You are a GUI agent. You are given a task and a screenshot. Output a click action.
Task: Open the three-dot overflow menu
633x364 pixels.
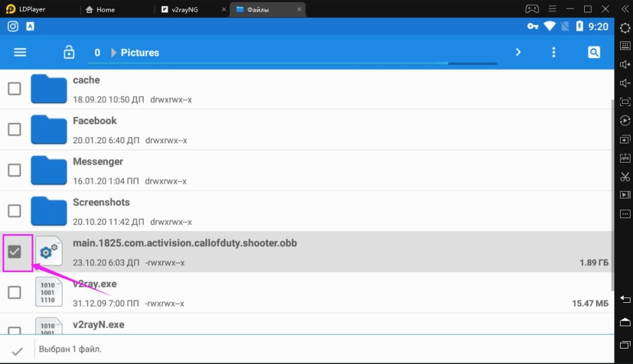(x=553, y=53)
